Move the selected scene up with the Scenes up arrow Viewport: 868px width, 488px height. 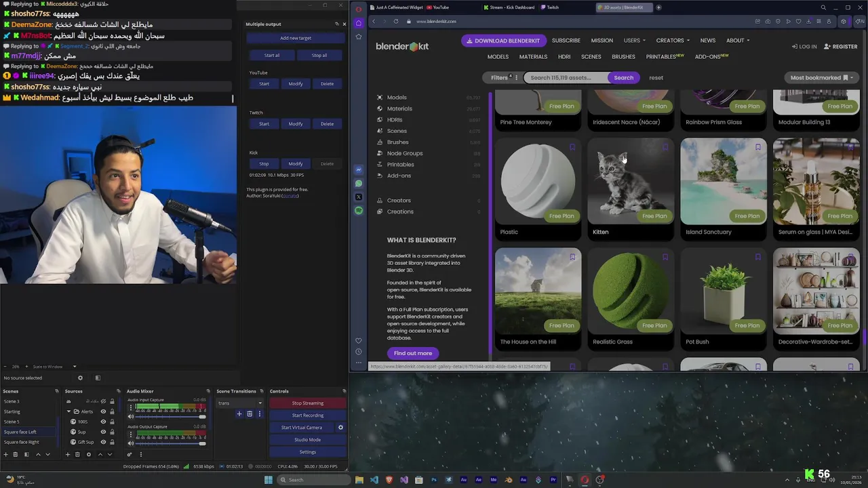point(38,454)
